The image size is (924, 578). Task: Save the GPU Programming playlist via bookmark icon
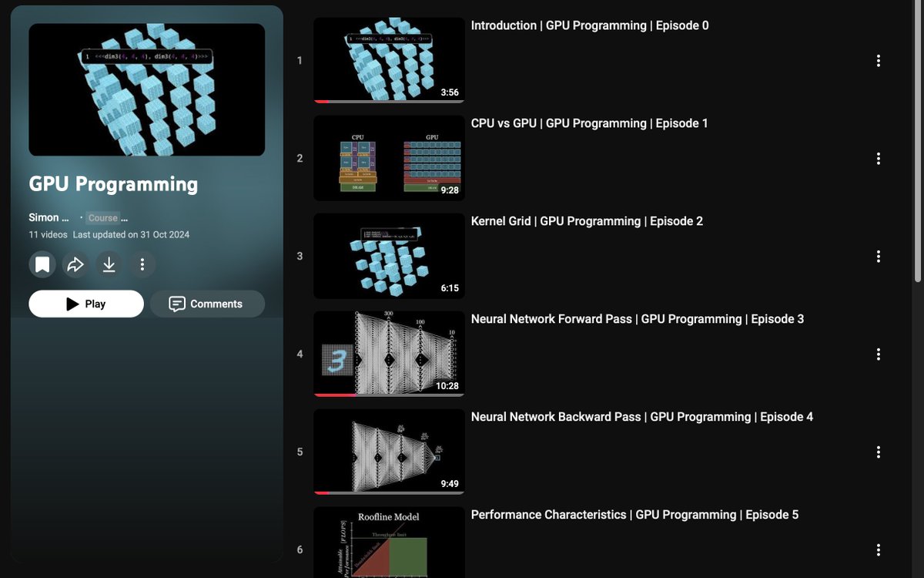coord(42,264)
